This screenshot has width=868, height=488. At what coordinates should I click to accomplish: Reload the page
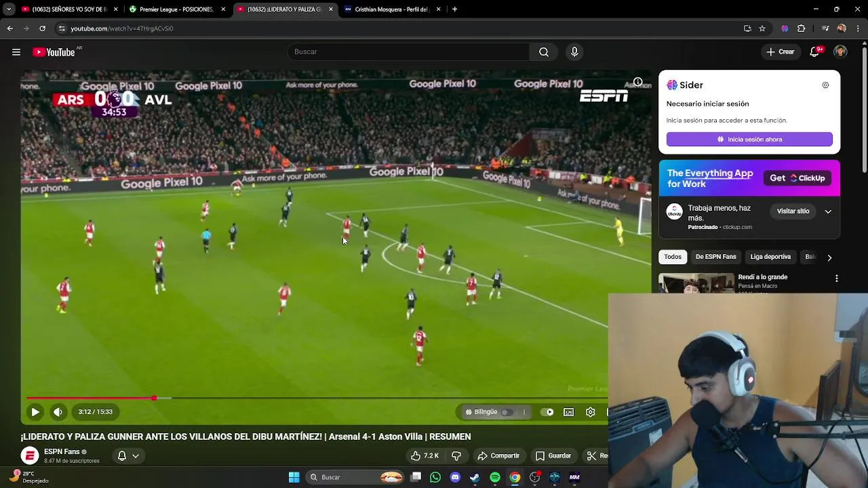pos(42,28)
